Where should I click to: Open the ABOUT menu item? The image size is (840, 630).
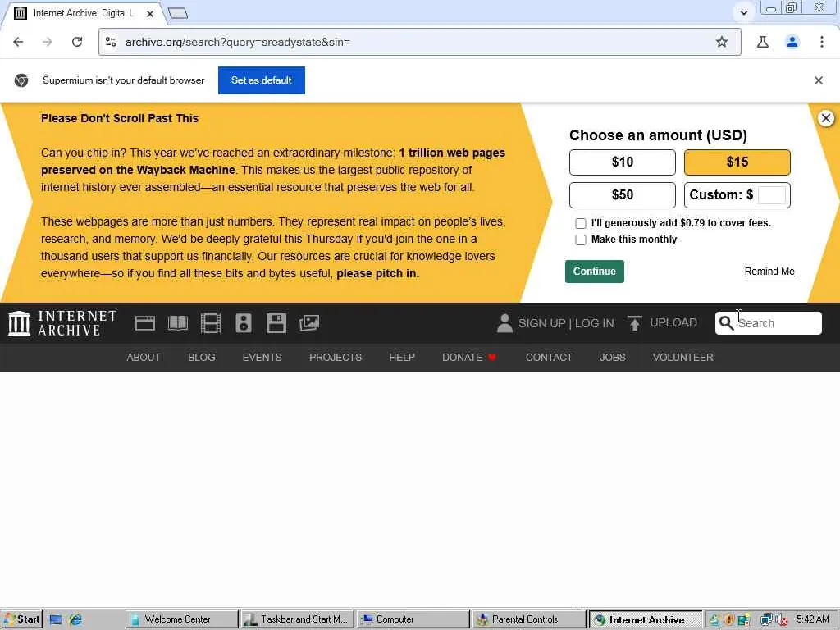click(x=143, y=358)
